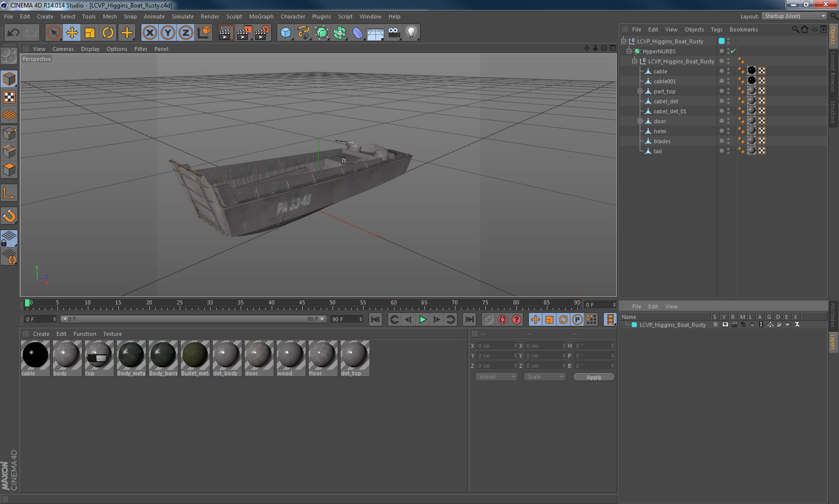Click the coordinate system icon
839x504 pixels.
204,33
